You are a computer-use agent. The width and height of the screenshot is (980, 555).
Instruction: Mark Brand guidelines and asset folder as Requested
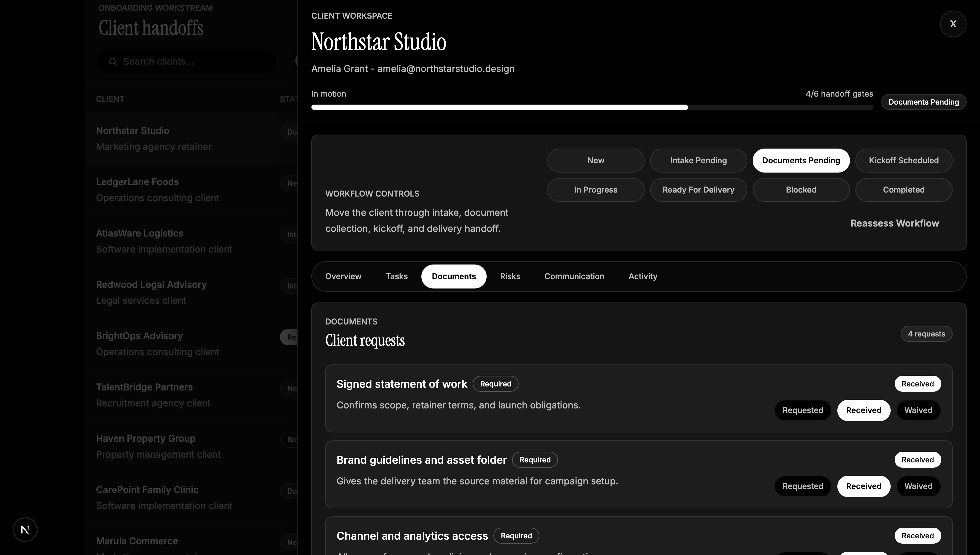click(803, 486)
